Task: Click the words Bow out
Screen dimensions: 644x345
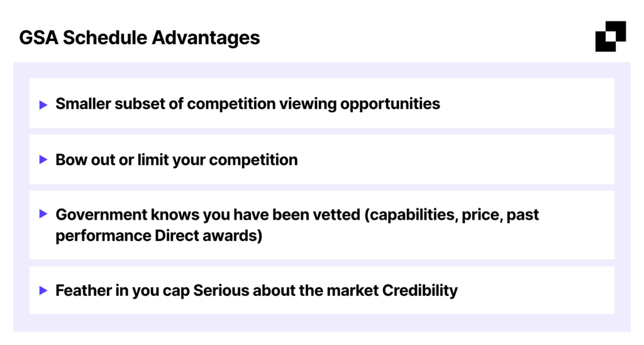Action: 85,159
